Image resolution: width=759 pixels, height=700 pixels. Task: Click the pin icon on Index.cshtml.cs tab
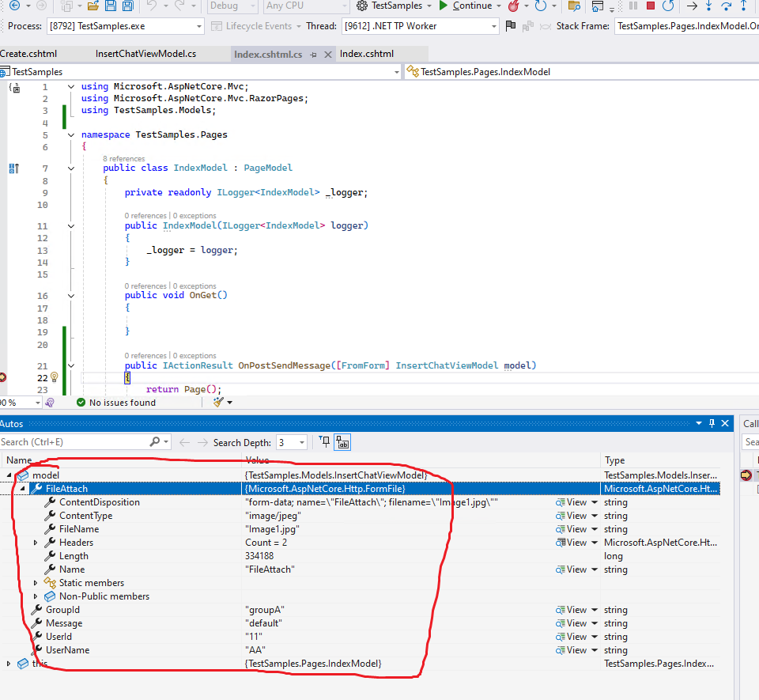coord(314,55)
